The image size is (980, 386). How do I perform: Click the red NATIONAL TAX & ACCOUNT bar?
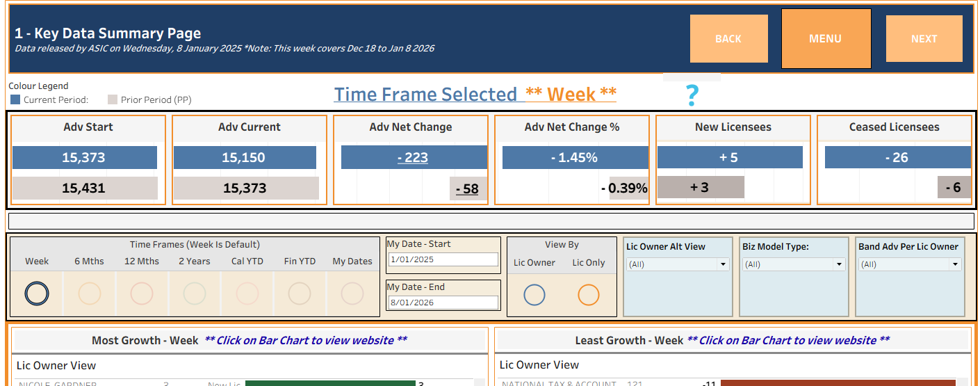tap(838, 383)
